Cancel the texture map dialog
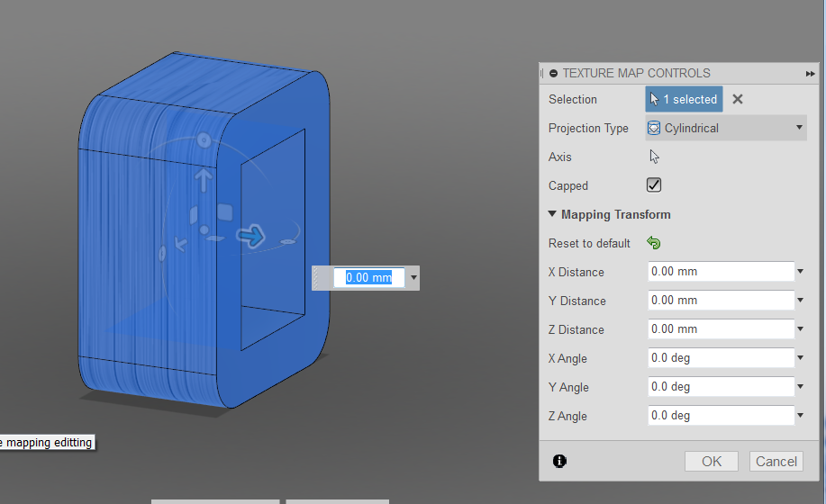 776,462
